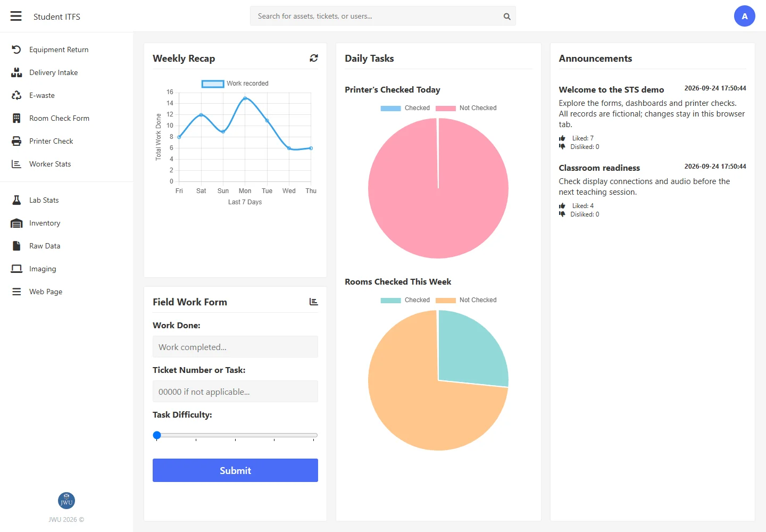
Task: Like the Classroom readiness announcement
Action: coord(562,206)
